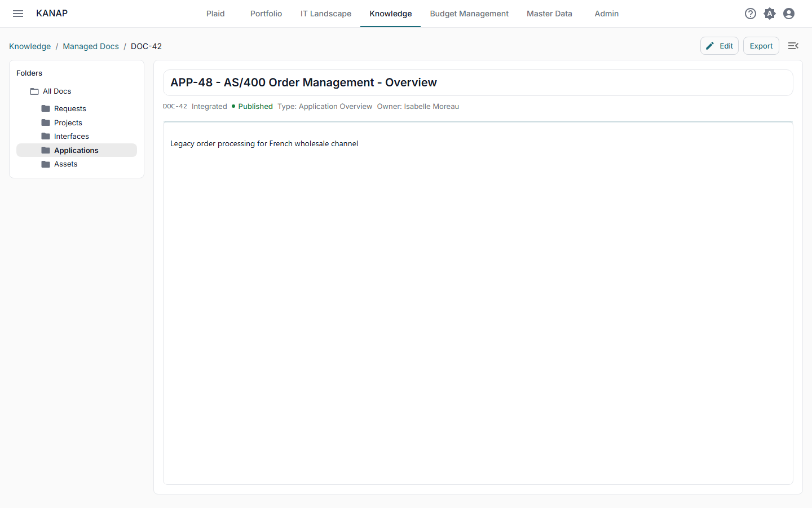812x508 pixels.
Task: Open the Projects folder label
Action: tap(68, 122)
